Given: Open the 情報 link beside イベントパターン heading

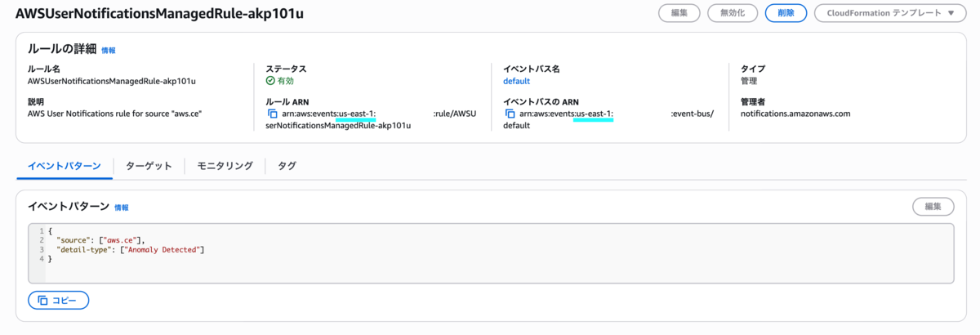Looking at the screenshot, I should point(122,208).
